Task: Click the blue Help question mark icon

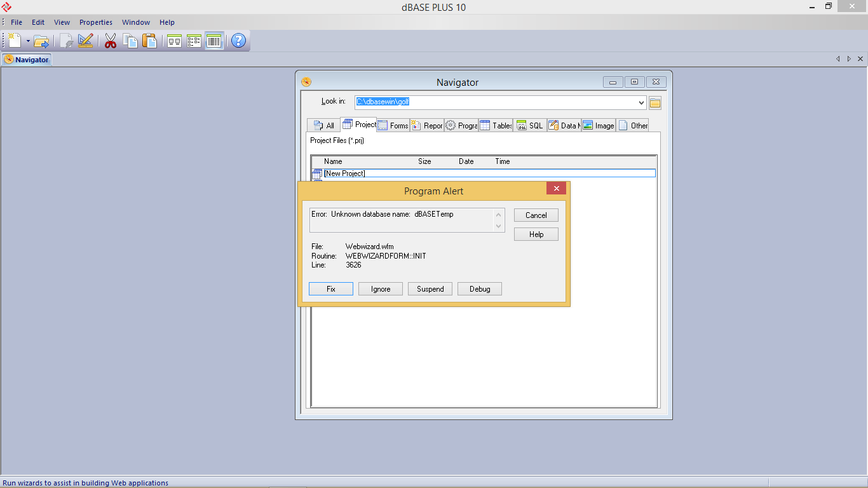Action: 238,41
